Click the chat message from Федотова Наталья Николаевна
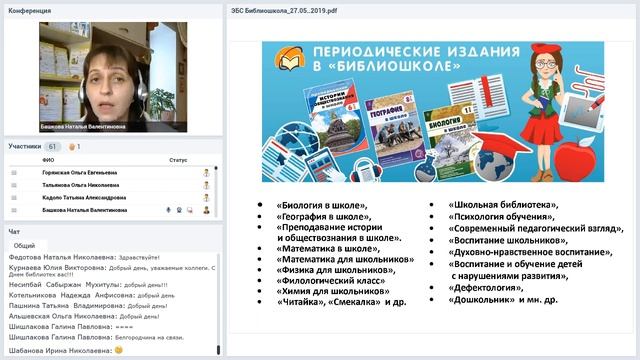Screen dimensions: 640x360 (84, 258)
